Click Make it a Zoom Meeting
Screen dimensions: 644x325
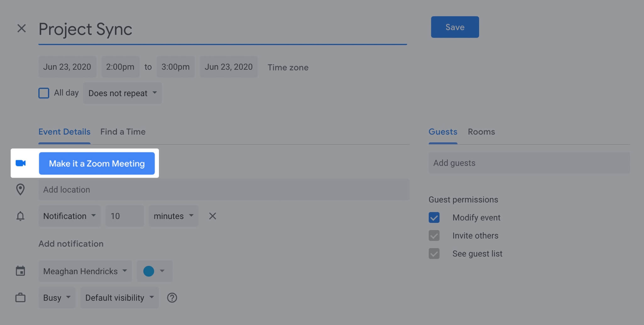click(97, 163)
